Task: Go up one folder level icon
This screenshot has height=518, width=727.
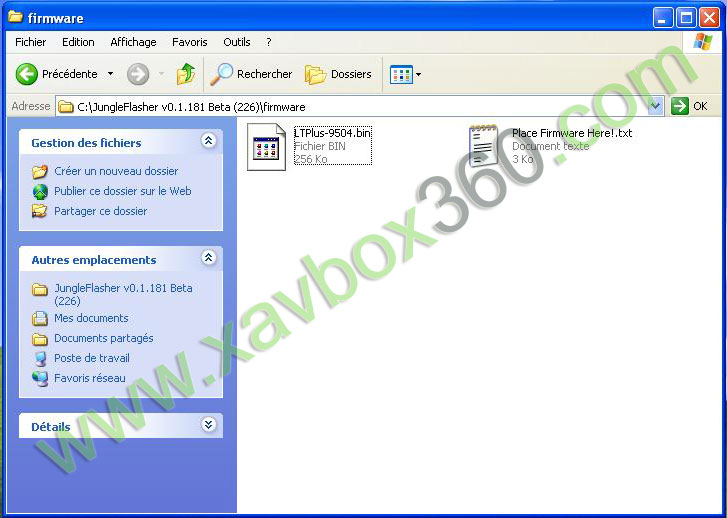Action: tap(186, 74)
